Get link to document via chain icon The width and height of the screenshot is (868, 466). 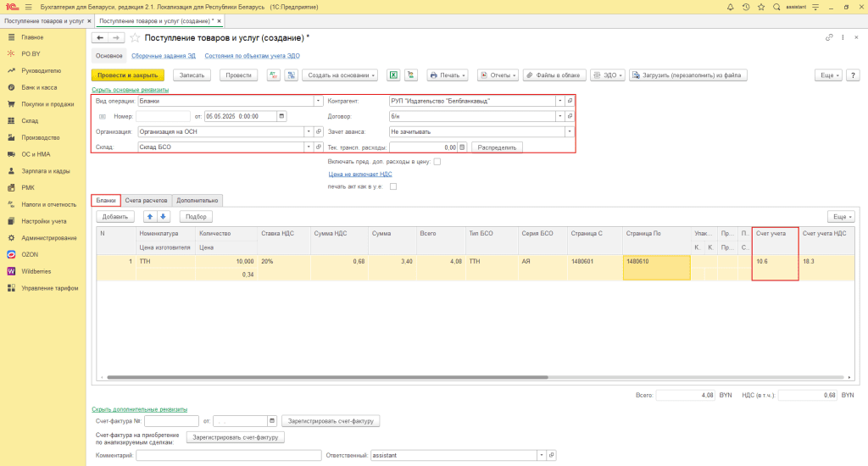(x=829, y=37)
